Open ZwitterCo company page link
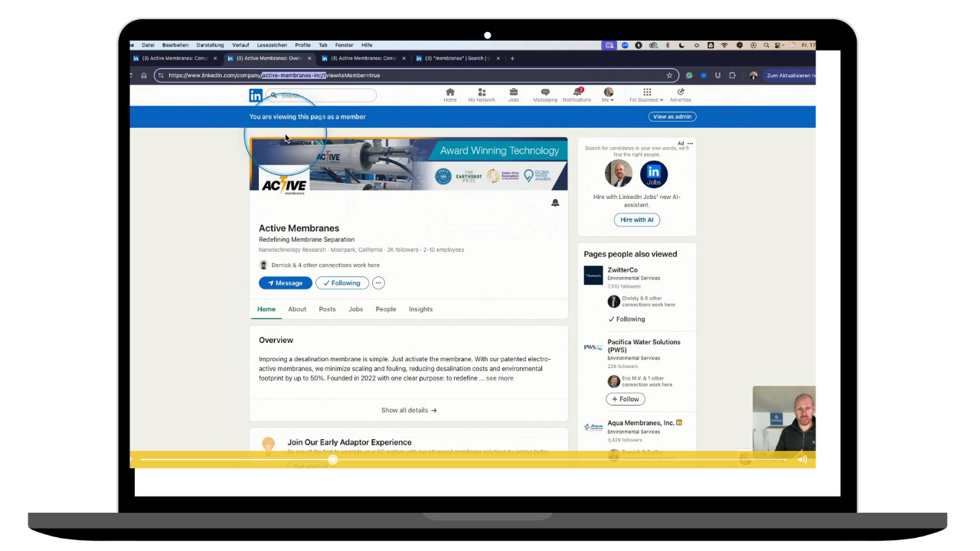The width and height of the screenshot is (980, 551). pos(622,270)
